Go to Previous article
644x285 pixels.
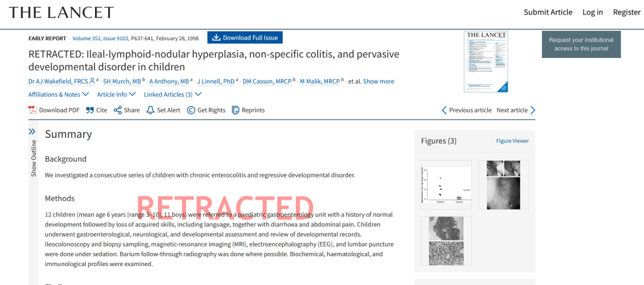[466, 110]
